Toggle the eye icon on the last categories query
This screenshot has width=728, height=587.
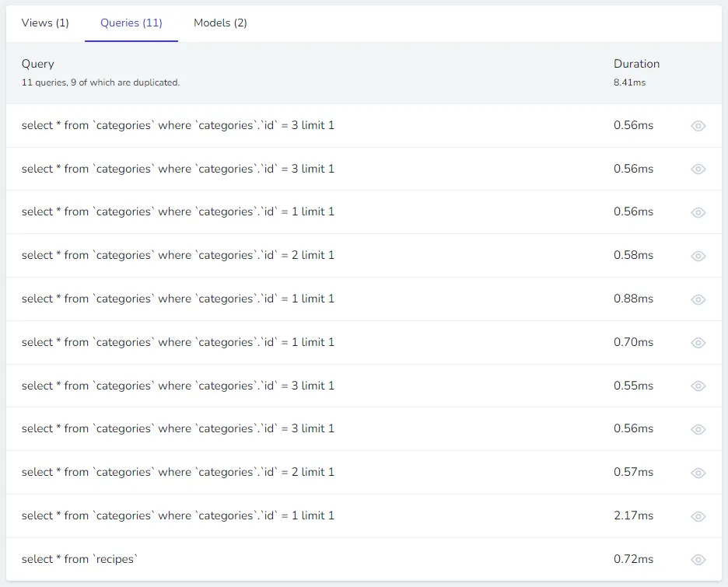(x=698, y=515)
